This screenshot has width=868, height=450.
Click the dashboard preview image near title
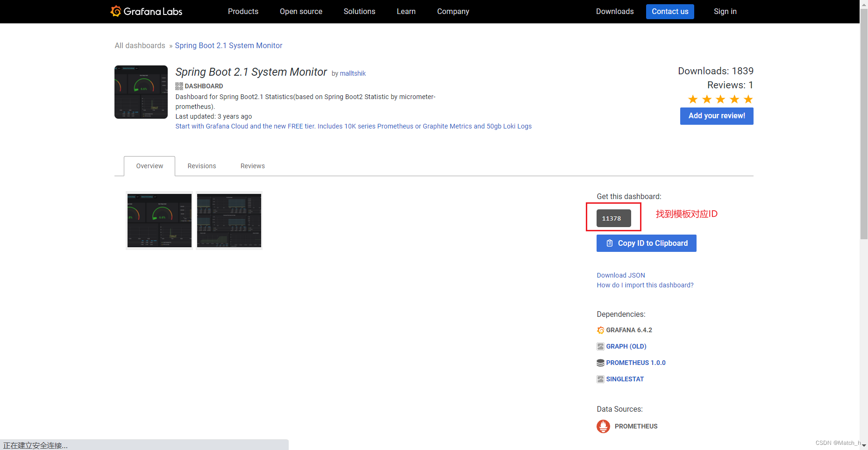tap(141, 92)
